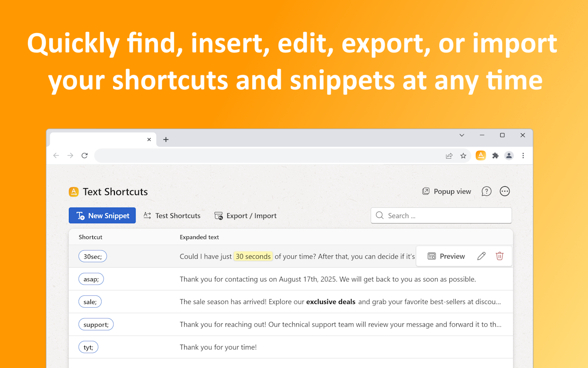The width and height of the screenshot is (588, 368).
Task: Click the Text Shortcuts logo icon
Action: [73, 192]
